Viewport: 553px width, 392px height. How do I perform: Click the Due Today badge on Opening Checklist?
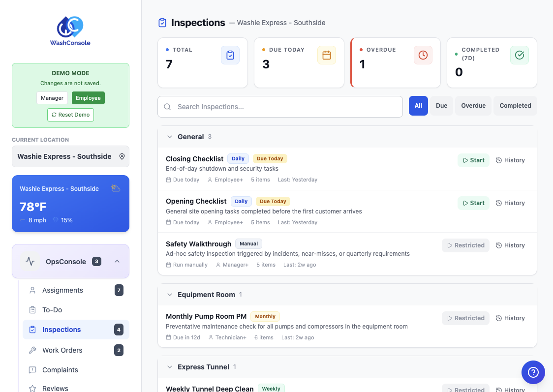tap(273, 201)
